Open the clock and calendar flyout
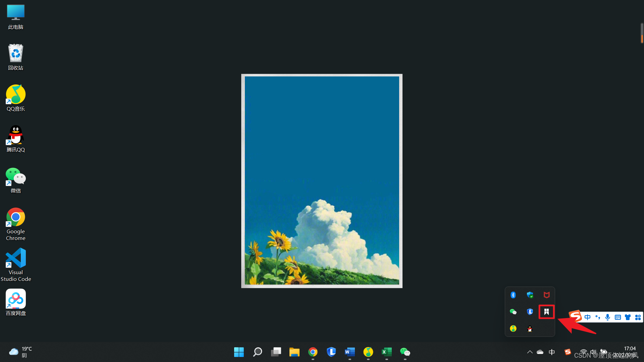644x362 pixels. (x=630, y=352)
